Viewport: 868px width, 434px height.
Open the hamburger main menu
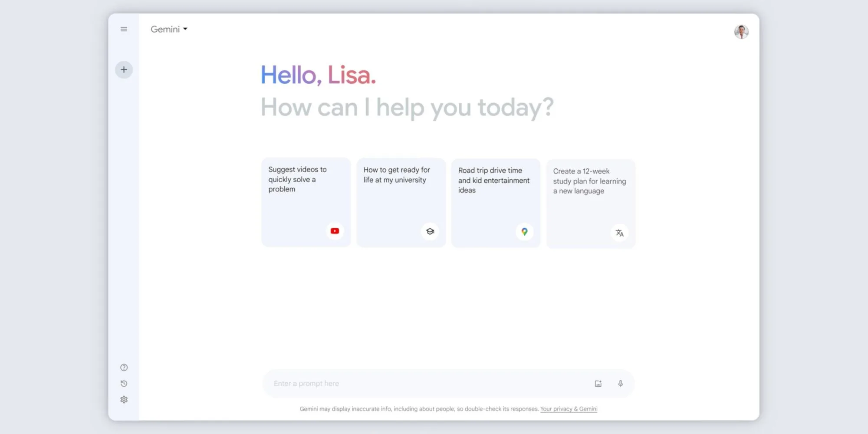[x=124, y=30]
